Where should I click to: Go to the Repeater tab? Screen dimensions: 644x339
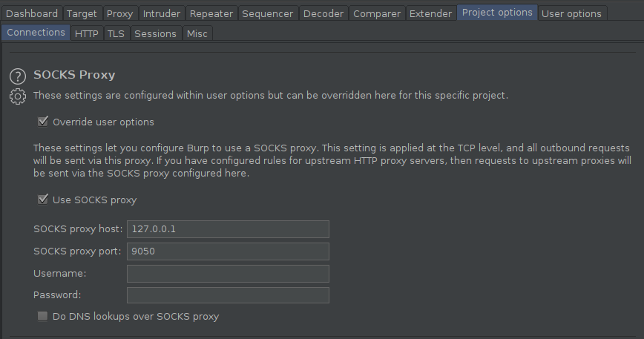[211, 13]
